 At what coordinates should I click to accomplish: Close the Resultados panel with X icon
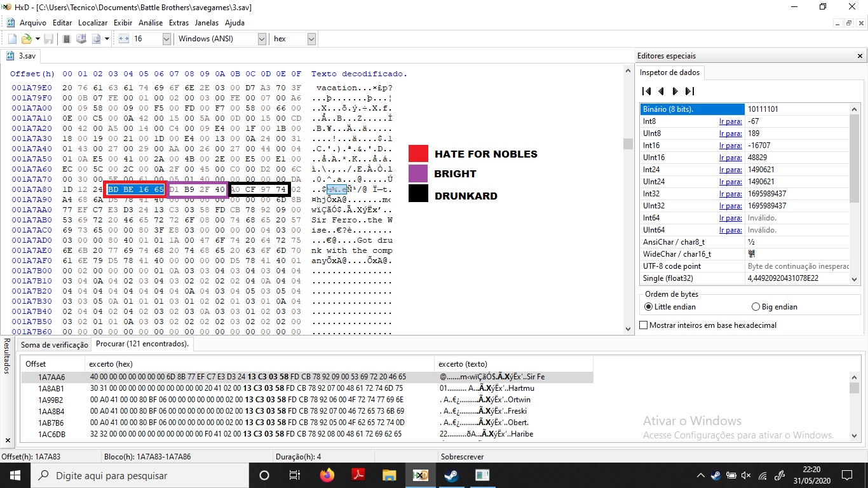point(7,440)
